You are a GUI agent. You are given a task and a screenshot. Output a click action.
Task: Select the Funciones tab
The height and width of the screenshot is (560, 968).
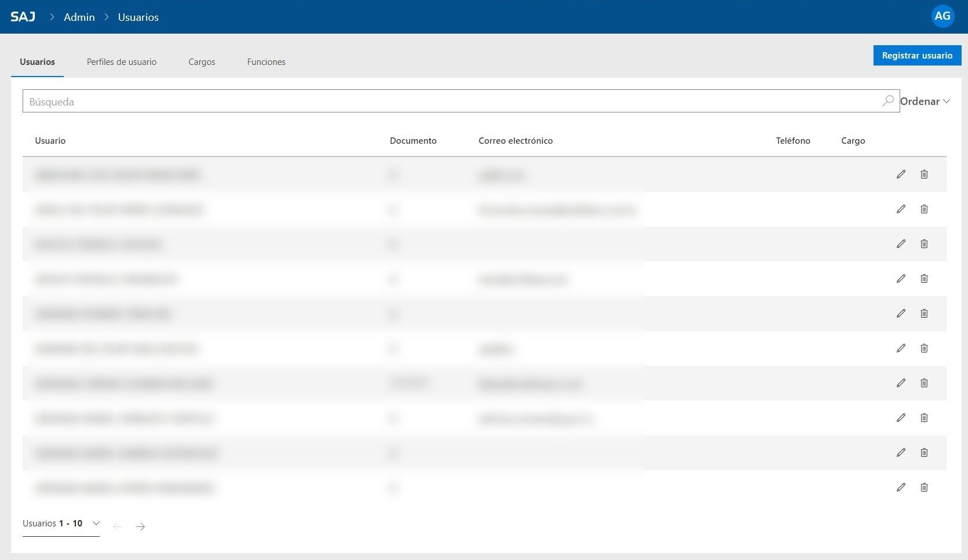266,62
